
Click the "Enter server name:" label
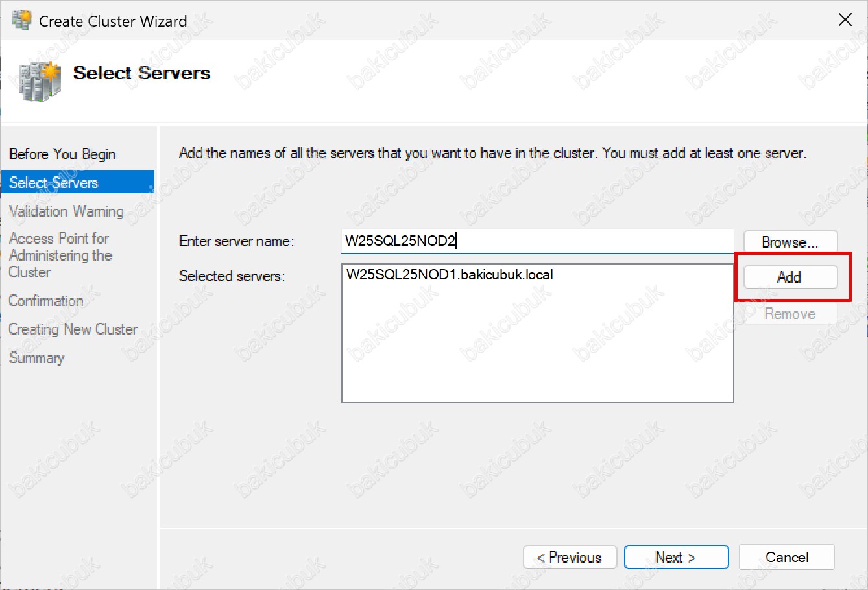click(237, 242)
